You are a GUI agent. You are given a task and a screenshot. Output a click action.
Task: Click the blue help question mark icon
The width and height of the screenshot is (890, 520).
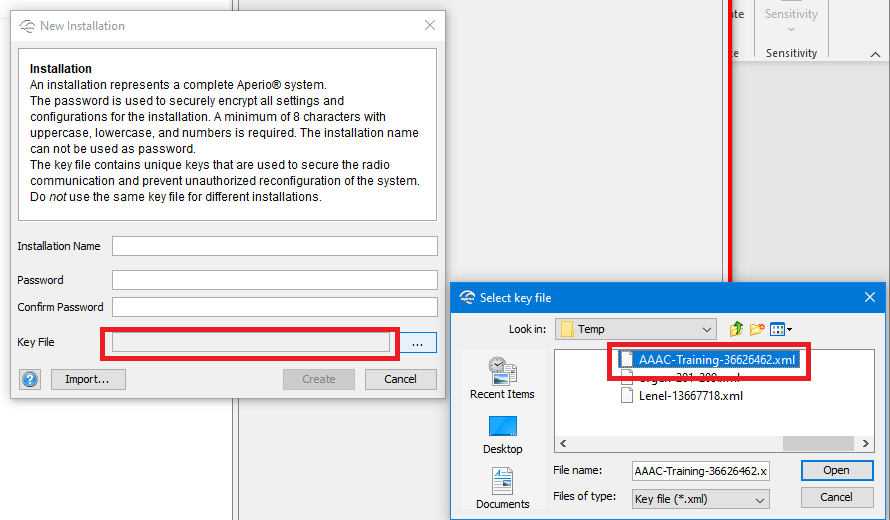[x=30, y=379]
